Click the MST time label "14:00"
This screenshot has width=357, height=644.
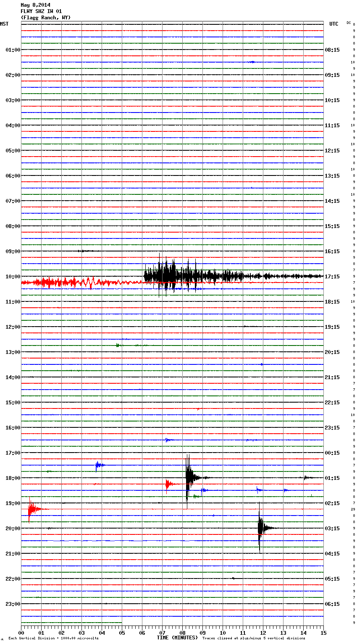pos(13,377)
